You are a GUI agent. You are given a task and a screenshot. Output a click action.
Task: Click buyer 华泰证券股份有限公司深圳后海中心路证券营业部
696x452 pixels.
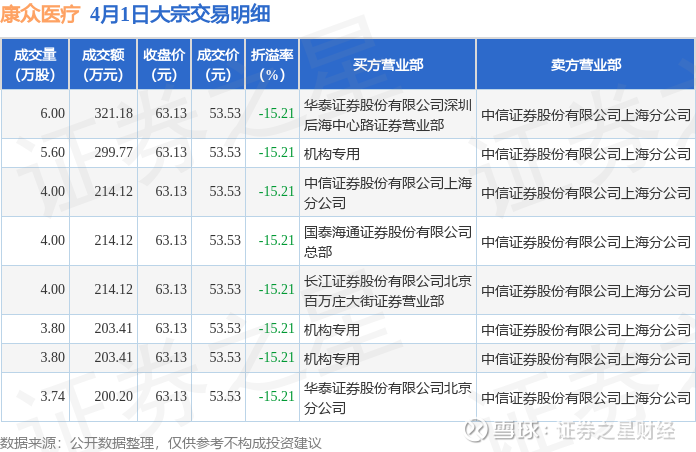(388, 115)
